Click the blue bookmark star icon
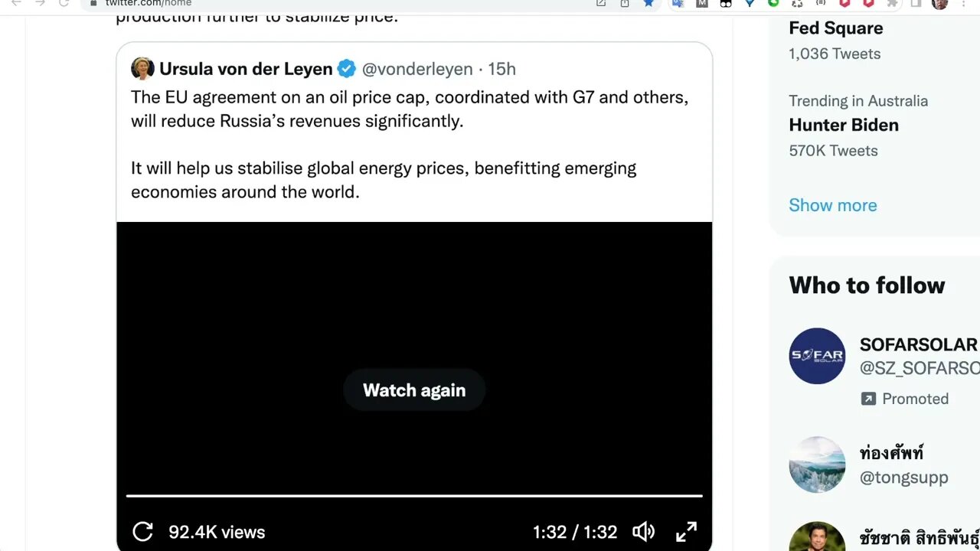The width and height of the screenshot is (980, 551). click(x=648, y=3)
